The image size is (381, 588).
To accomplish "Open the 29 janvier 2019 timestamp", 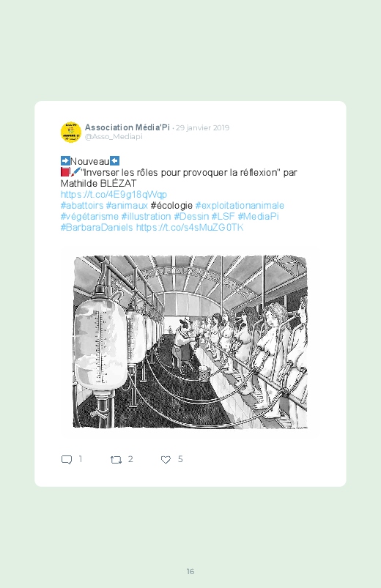I will tap(202, 128).
